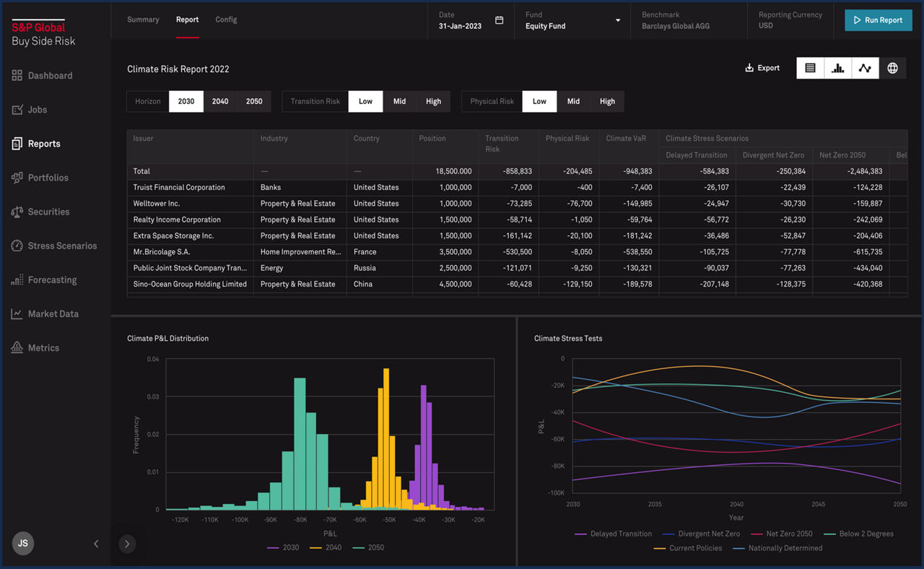Open the Portfolios sidebar icon
This screenshot has width=924, height=569.
(17, 178)
